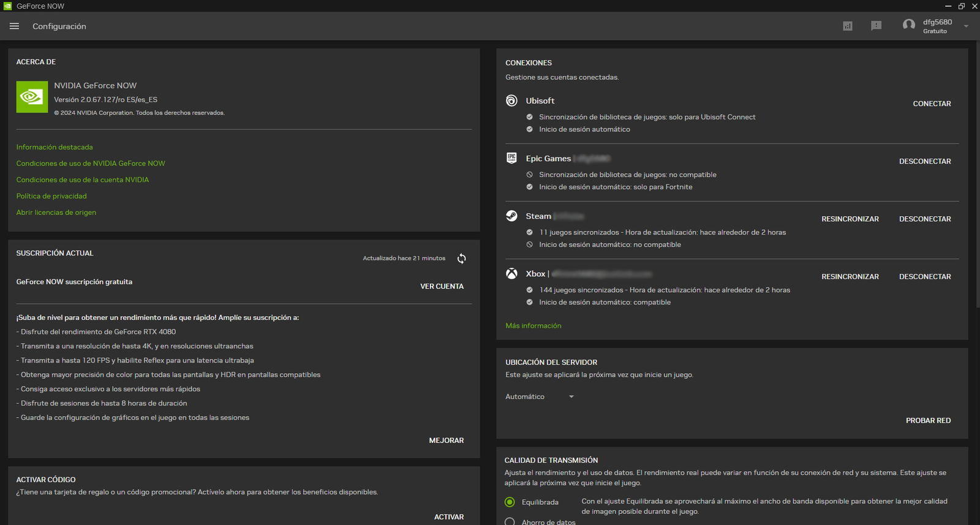Screen dimensions: 980x525
Task: Click Xbox 144 games synced check icon
Action: [x=530, y=290]
